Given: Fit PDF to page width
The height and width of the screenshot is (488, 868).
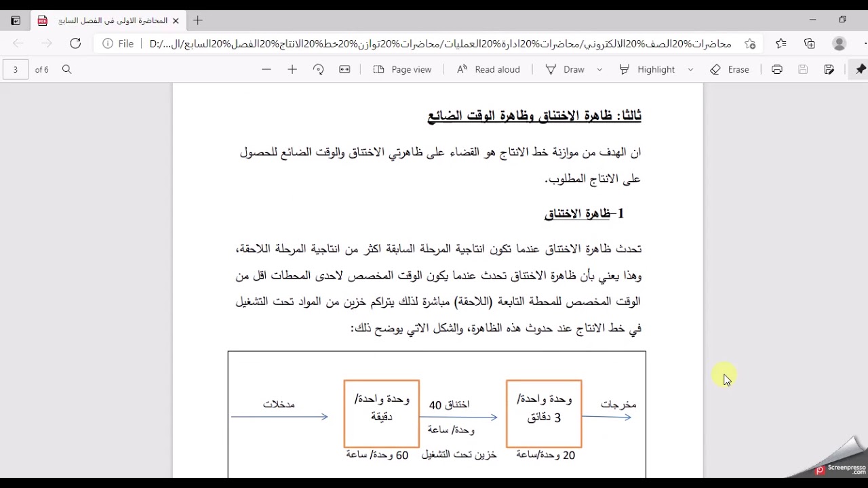Looking at the screenshot, I should [x=344, y=69].
